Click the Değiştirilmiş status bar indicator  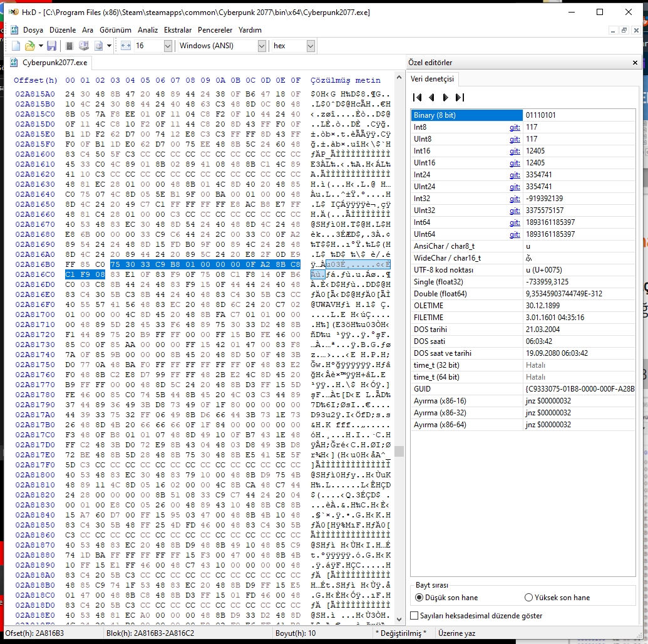point(401,633)
